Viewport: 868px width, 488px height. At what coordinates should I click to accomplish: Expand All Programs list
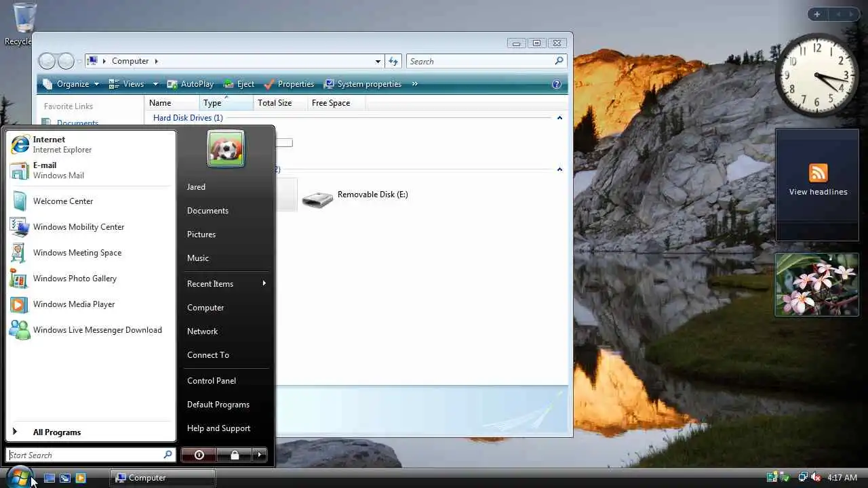[90, 432]
